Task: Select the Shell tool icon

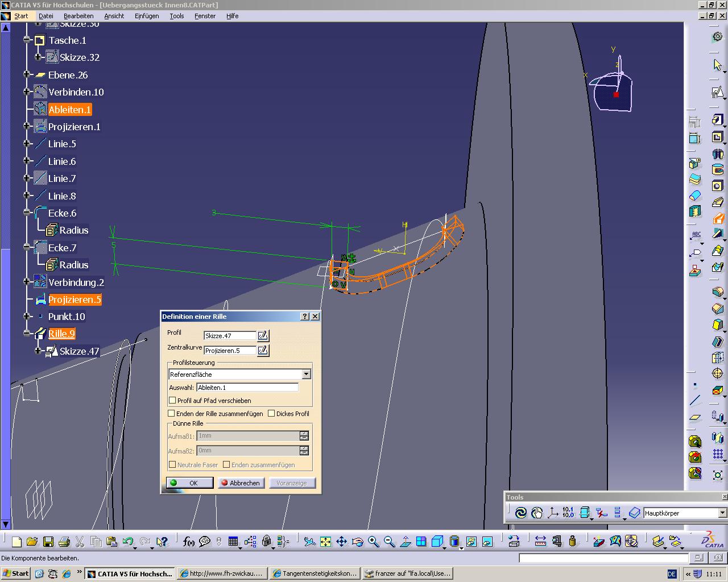Action: pyautogui.click(x=718, y=341)
